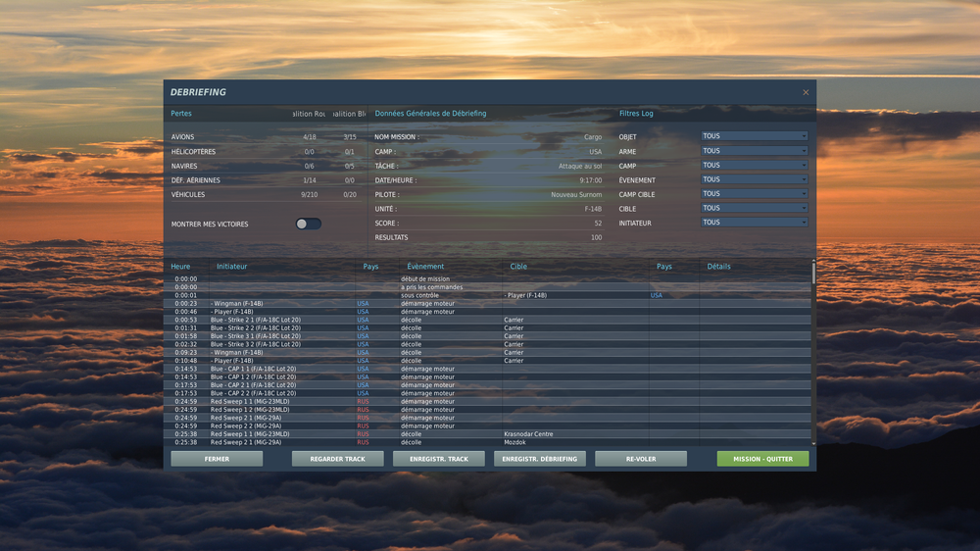Close the Debriefing window with the X

(x=806, y=92)
